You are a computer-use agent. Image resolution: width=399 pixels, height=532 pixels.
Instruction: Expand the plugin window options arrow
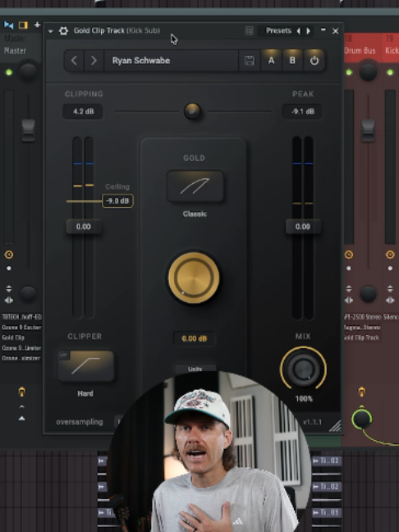tap(51, 31)
